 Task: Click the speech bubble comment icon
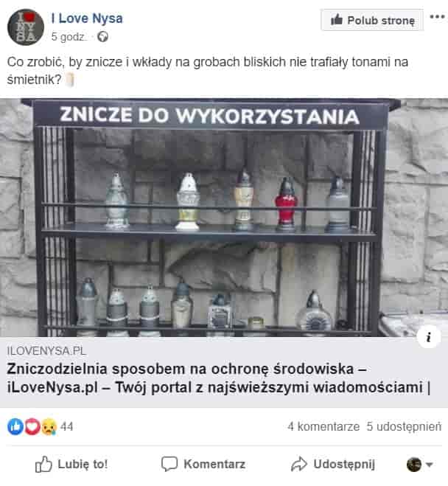click(169, 465)
